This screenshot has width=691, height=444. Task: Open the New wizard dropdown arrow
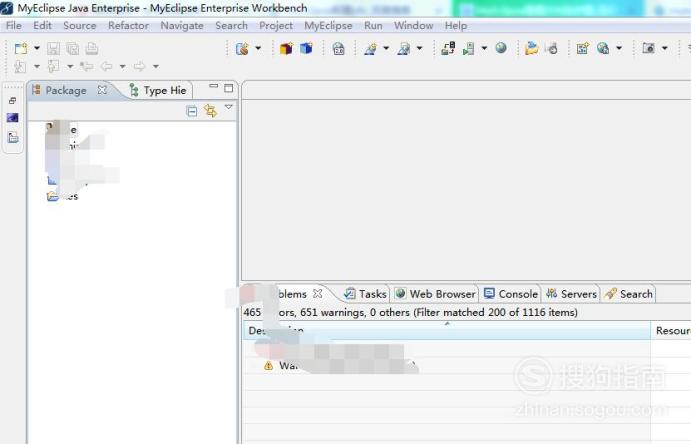(x=37, y=48)
